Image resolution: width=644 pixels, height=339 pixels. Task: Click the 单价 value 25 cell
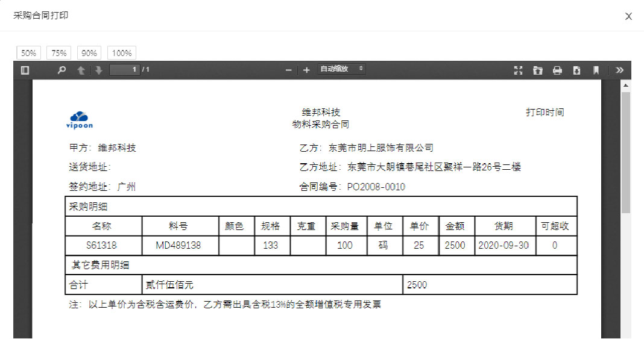pos(420,246)
